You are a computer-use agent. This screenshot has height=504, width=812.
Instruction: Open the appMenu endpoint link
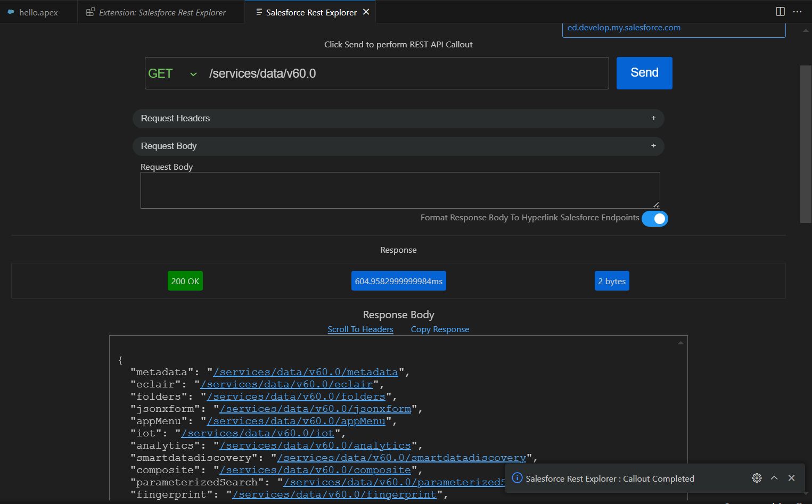coord(296,421)
